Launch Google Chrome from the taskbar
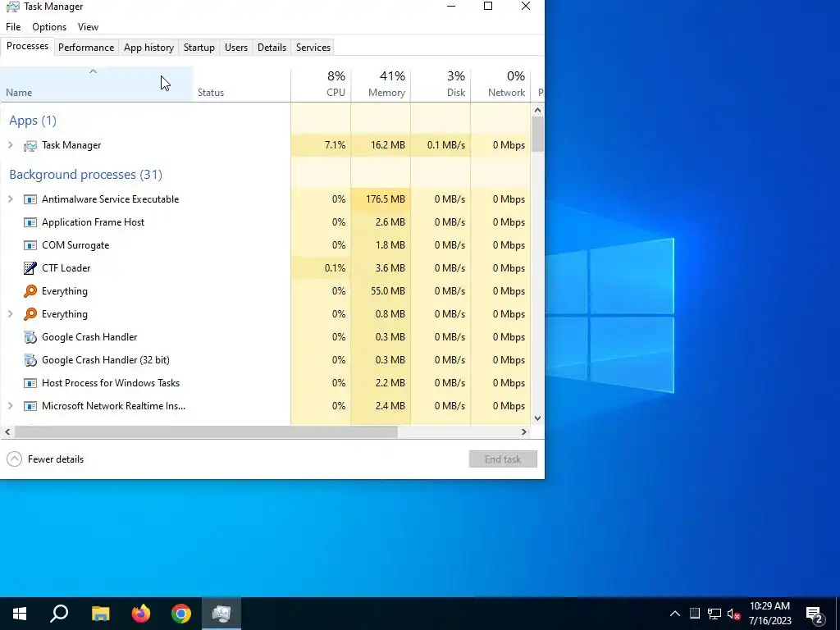This screenshot has height=630, width=840. [x=181, y=614]
